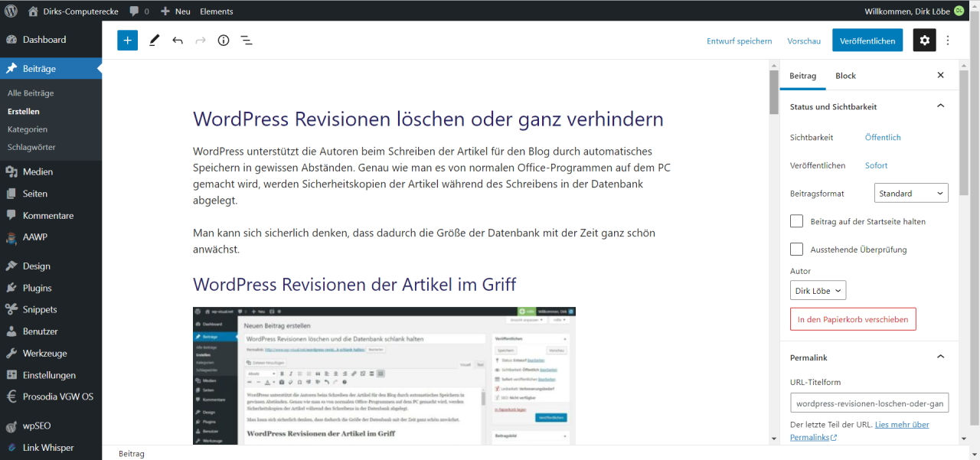
Task: Click the Veröffentlichen button
Action: 867,41
